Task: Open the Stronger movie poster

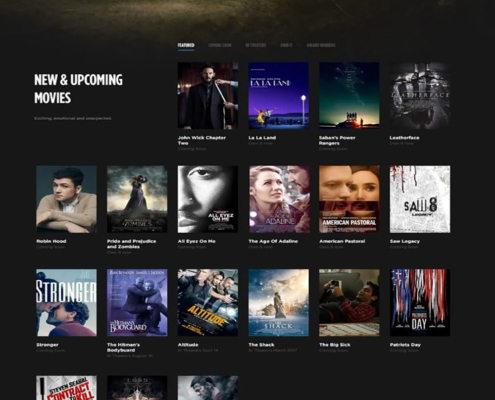Action: point(66,303)
